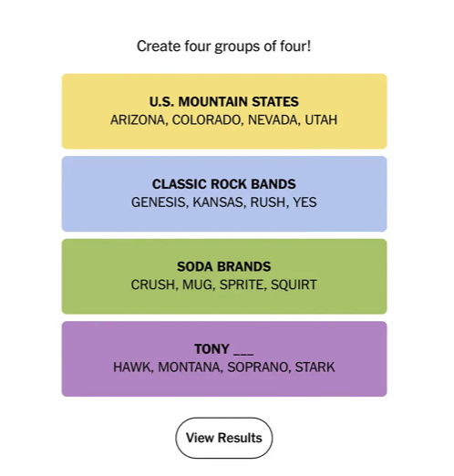The image size is (454, 476).
Task: Click the CLASSIC ROCK BANDS title text
Action: [x=223, y=184]
